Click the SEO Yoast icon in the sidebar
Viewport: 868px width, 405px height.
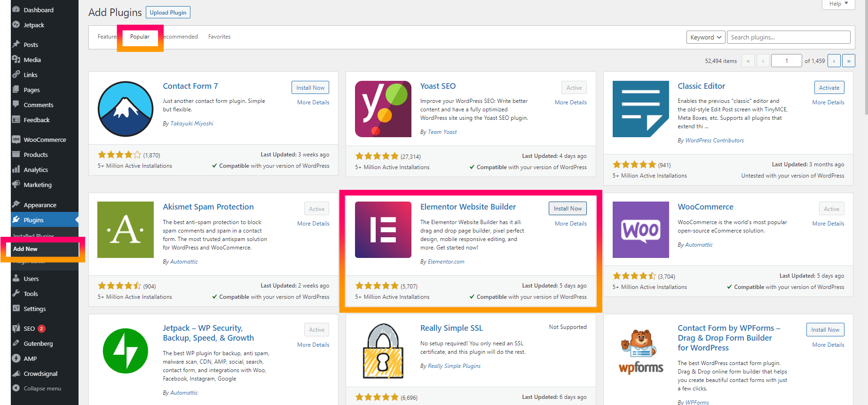click(16, 328)
